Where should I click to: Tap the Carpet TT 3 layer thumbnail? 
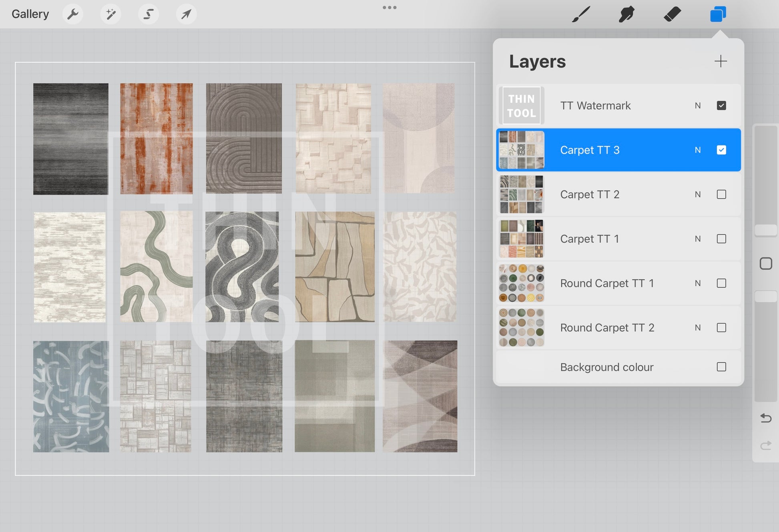point(522,150)
